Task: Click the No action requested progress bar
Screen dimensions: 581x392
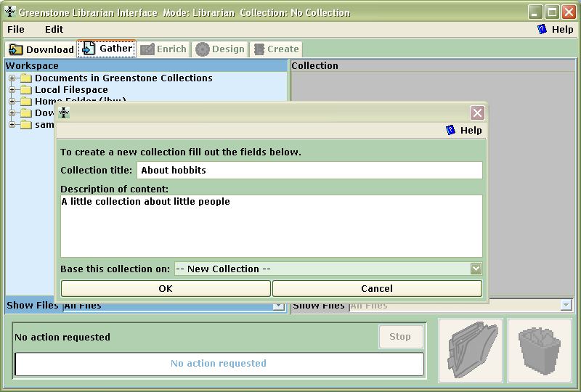Action: pos(219,364)
